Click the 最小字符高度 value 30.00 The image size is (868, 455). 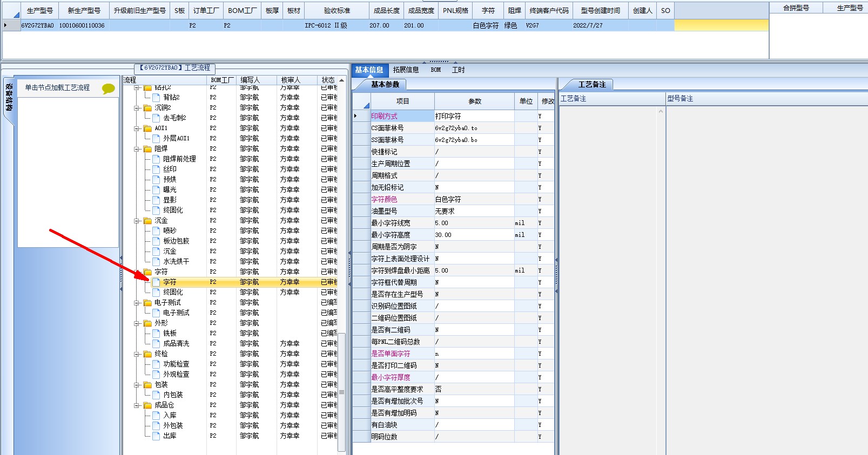point(474,235)
